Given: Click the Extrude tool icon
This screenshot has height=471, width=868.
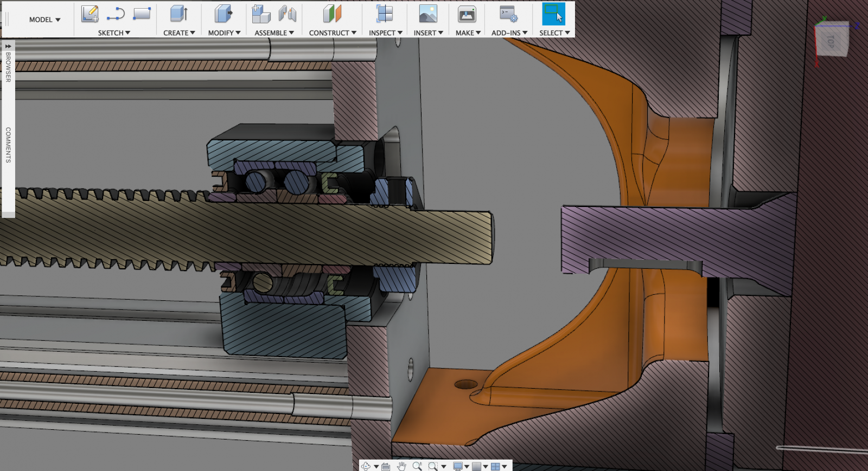Looking at the screenshot, I should point(178,14).
